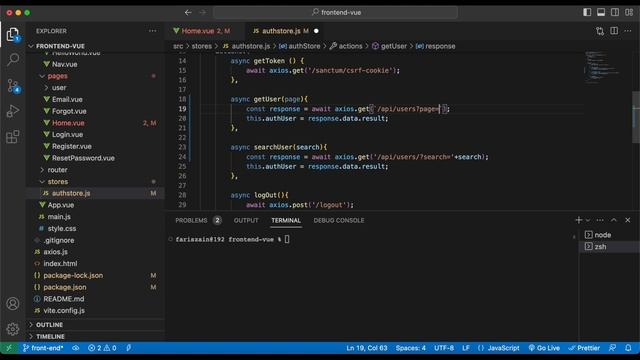Click the front-end* git branch indicator
This screenshot has width=640, height=360.
pos(43,348)
